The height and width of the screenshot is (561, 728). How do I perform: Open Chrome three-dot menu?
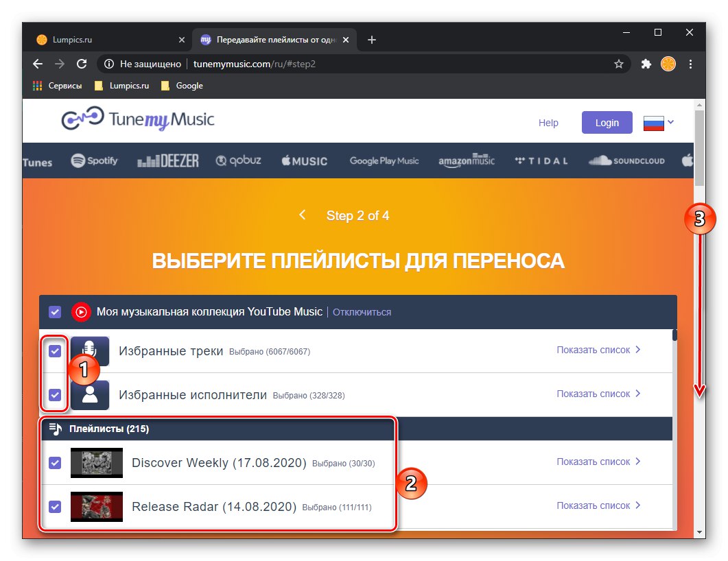tap(690, 64)
